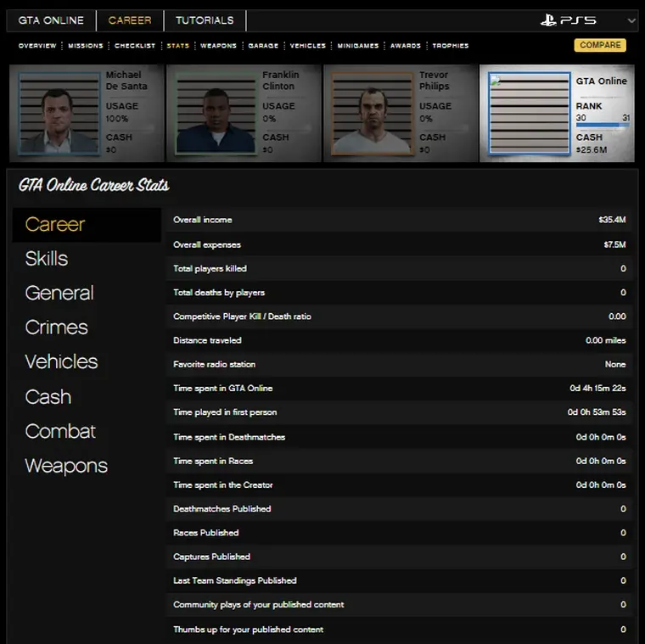Switch to the Tutorials tab
The height and width of the screenshot is (644, 645).
click(205, 20)
